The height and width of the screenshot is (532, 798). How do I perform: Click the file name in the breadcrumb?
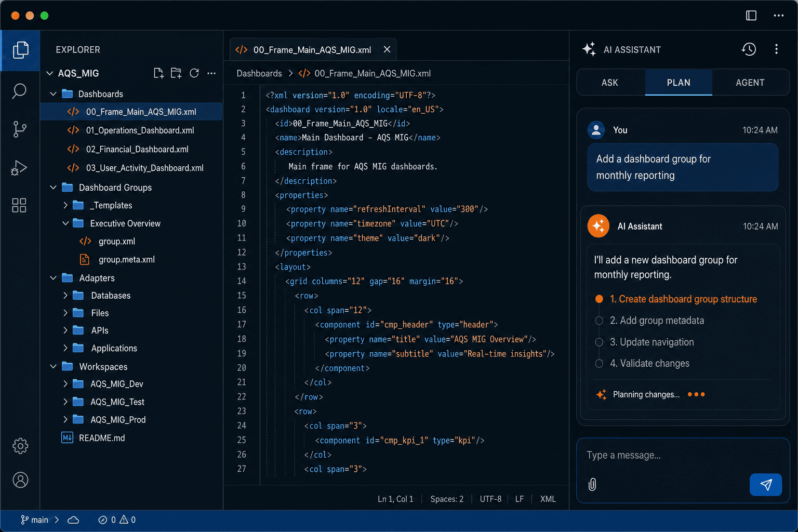373,73
